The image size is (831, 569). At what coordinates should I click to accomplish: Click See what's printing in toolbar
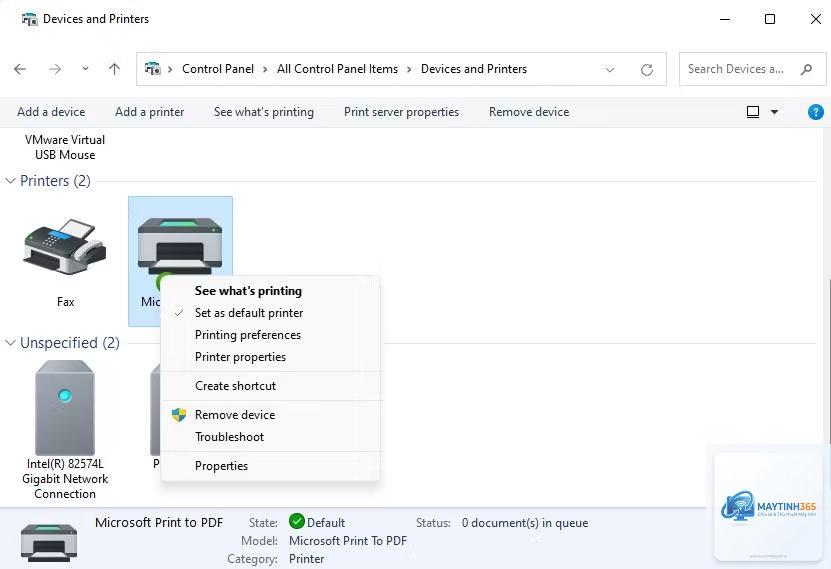(264, 112)
